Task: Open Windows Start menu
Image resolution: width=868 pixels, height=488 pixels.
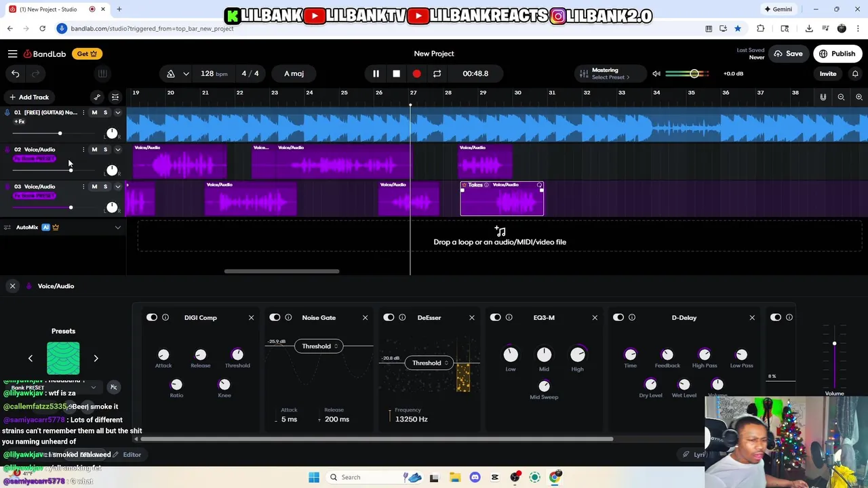Action: (314, 477)
